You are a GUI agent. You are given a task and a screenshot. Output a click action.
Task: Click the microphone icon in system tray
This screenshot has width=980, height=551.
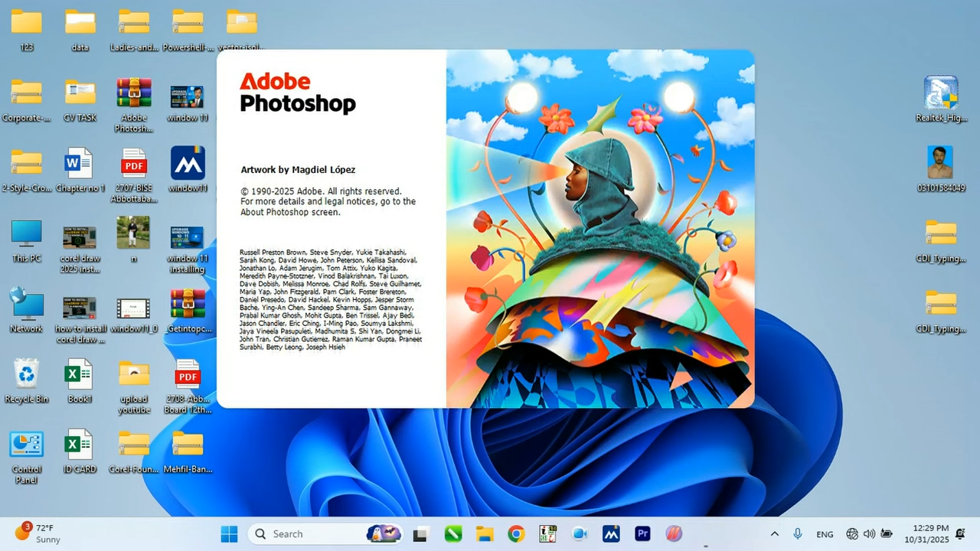pos(798,534)
